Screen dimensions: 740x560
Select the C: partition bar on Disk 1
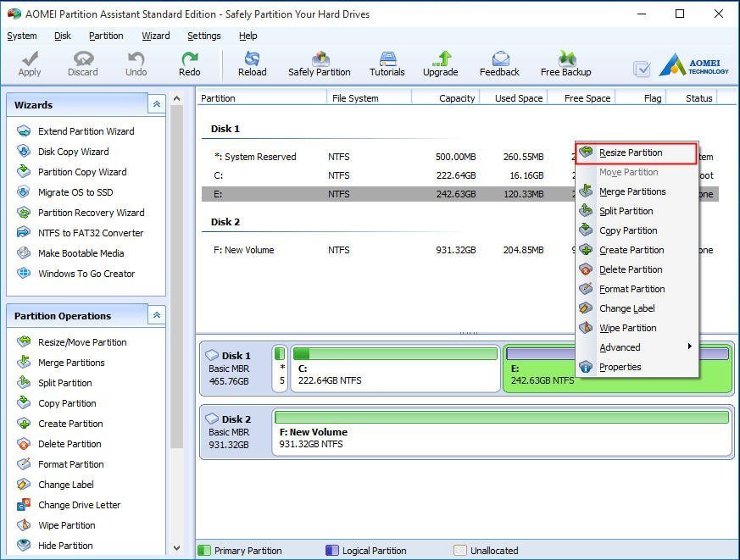395,369
